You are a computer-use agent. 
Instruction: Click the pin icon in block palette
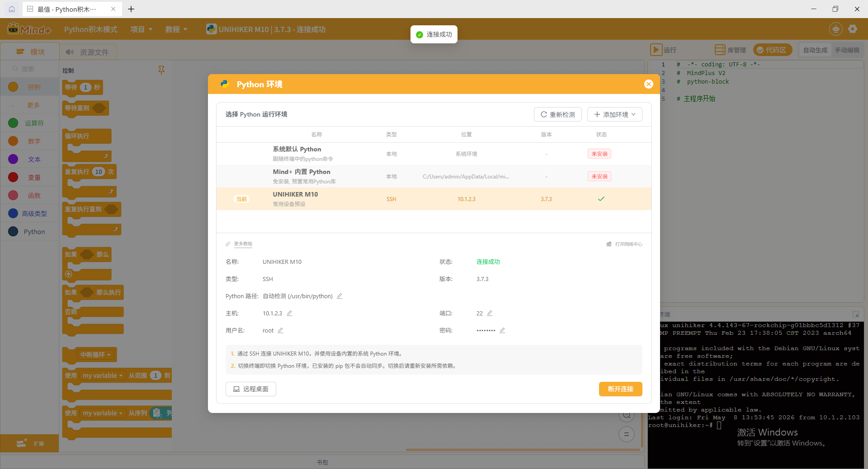click(161, 70)
